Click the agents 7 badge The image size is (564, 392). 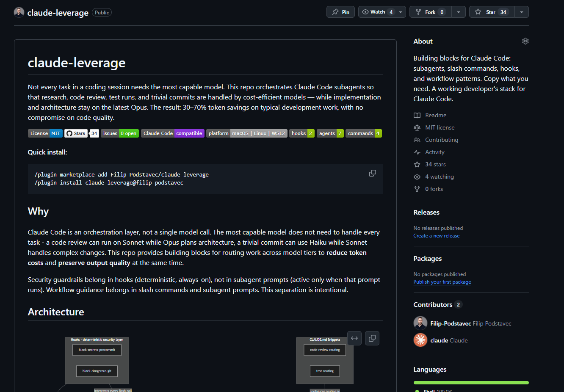[330, 133]
